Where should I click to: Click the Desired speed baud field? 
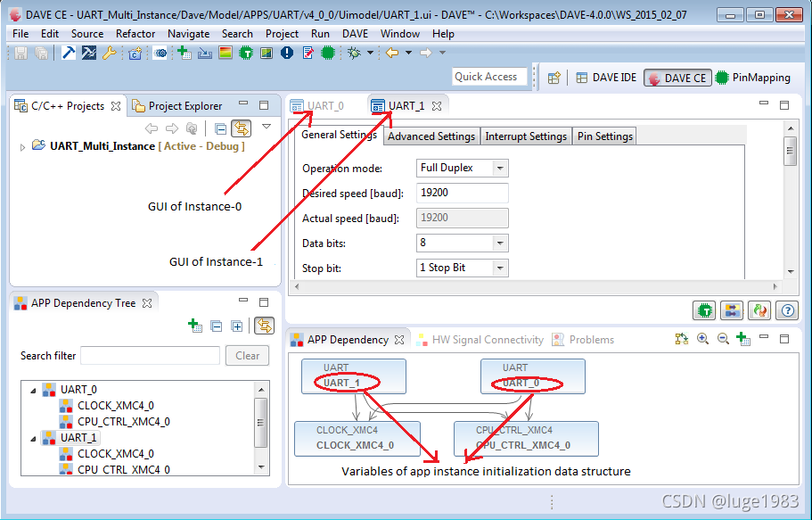tap(462, 193)
